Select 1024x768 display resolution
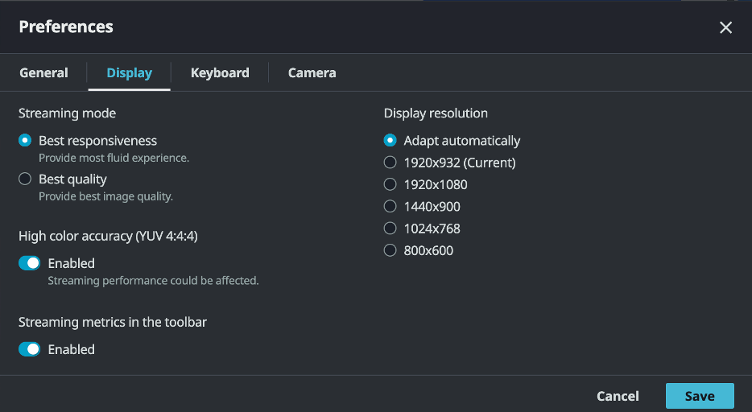The width and height of the screenshot is (752, 412). click(x=390, y=229)
